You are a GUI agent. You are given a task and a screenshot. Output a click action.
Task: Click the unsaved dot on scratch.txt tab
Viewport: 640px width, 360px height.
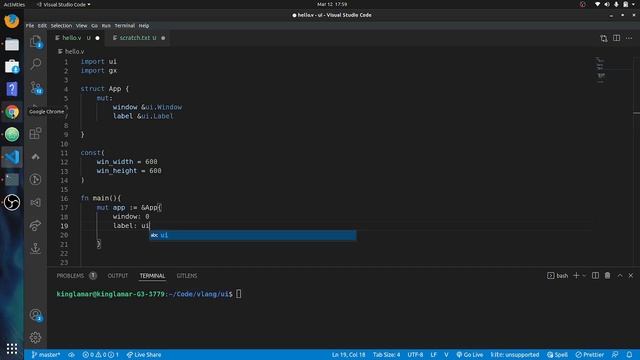163,38
